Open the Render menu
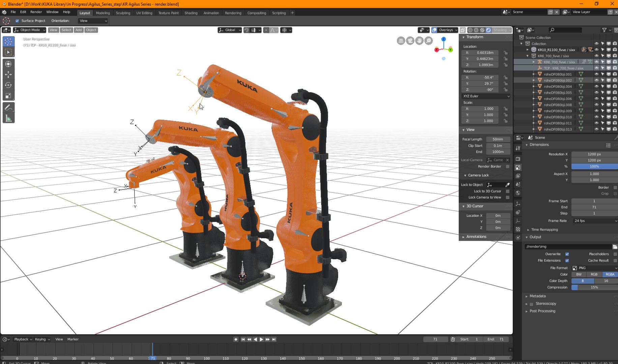Viewport: 618px width, 364px height. pos(36,12)
